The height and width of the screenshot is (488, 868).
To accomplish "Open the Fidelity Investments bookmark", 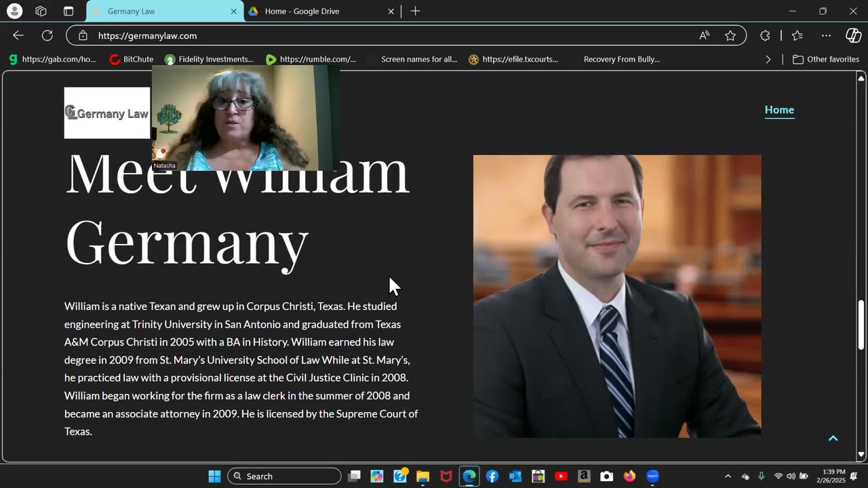I will click(x=210, y=59).
